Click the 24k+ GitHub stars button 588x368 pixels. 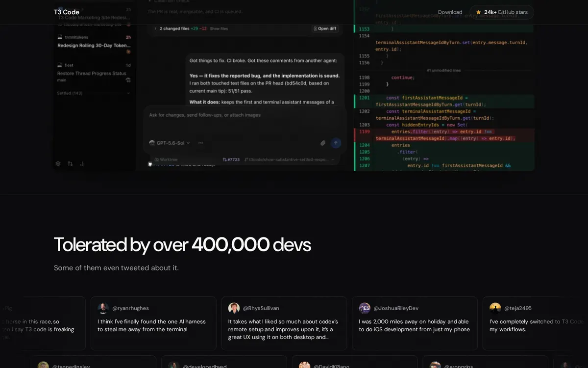(502, 12)
